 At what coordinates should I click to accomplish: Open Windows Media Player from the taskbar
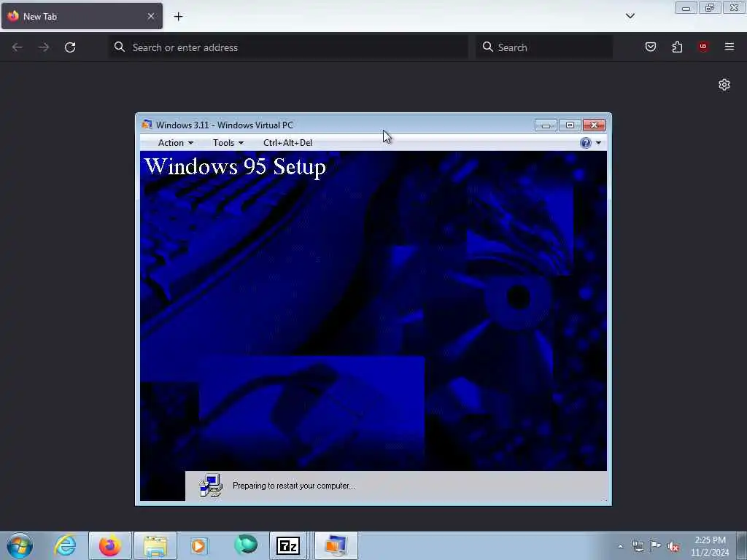tap(198, 545)
